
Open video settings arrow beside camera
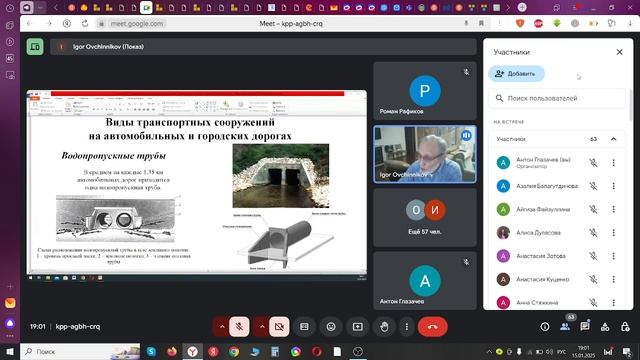pyautogui.click(x=262, y=327)
